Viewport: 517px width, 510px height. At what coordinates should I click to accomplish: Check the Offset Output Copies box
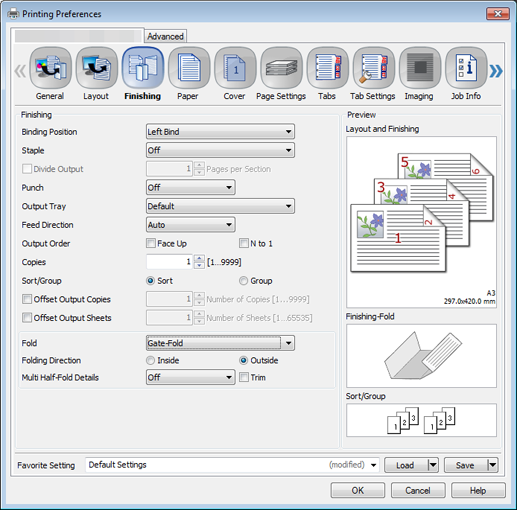(x=27, y=299)
